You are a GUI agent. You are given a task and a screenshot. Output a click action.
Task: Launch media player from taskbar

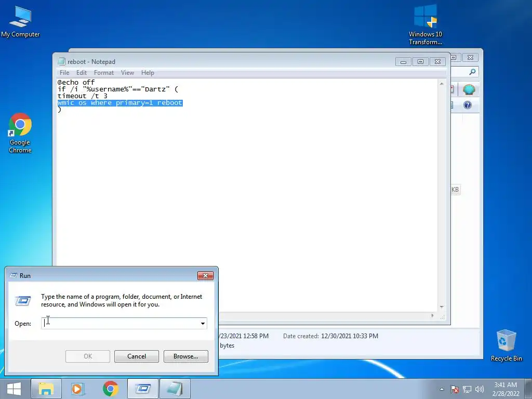point(78,389)
